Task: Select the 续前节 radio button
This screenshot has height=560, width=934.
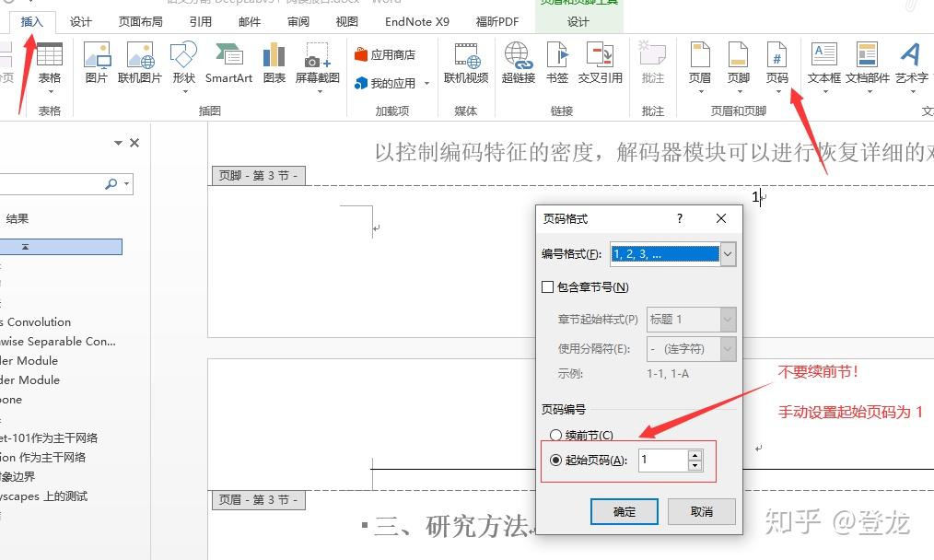Action: tap(556, 436)
